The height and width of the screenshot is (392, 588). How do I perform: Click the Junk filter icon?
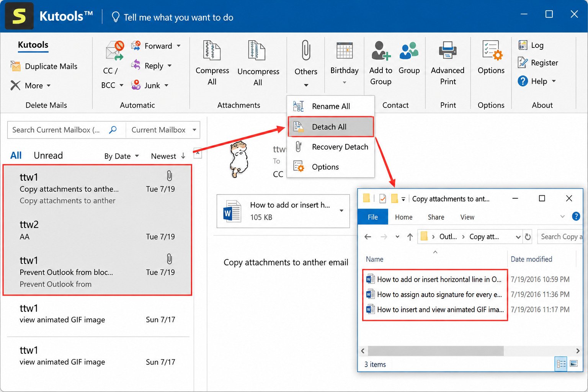(x=136, y=85)
